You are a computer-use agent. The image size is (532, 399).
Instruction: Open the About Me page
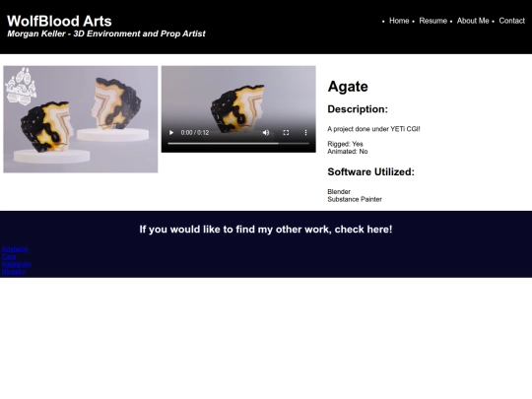(473, 21)
